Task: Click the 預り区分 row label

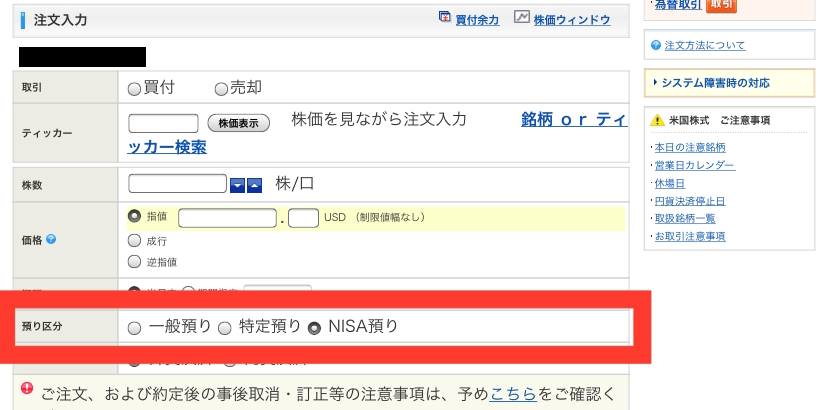Action: [x=42, y=326]
